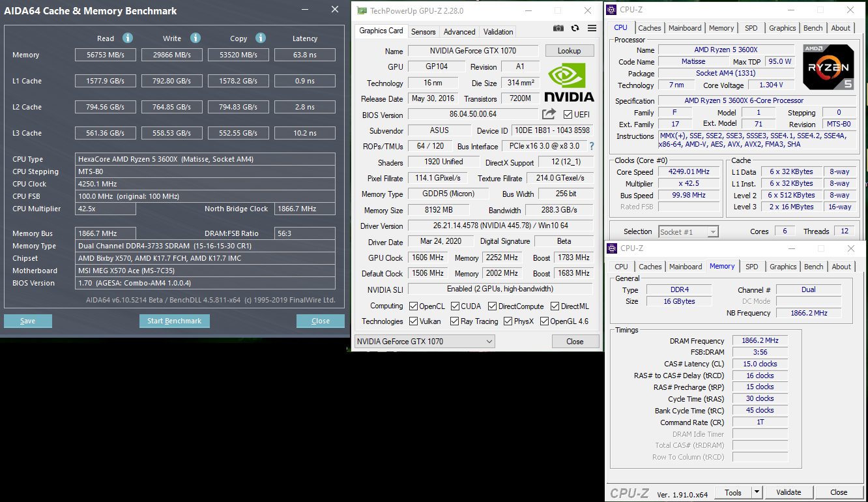Toggle the Vulkan checkbox
The width and height of the screenshot is (868, 502).
tap(413, 321)
